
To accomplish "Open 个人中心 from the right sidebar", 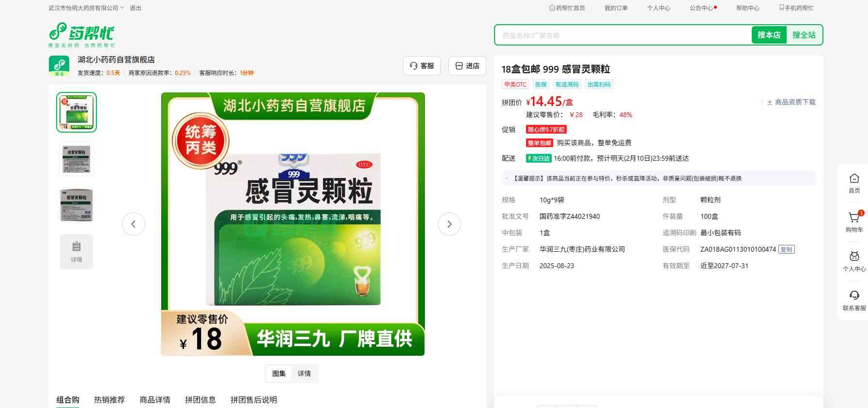I will 854,257.
